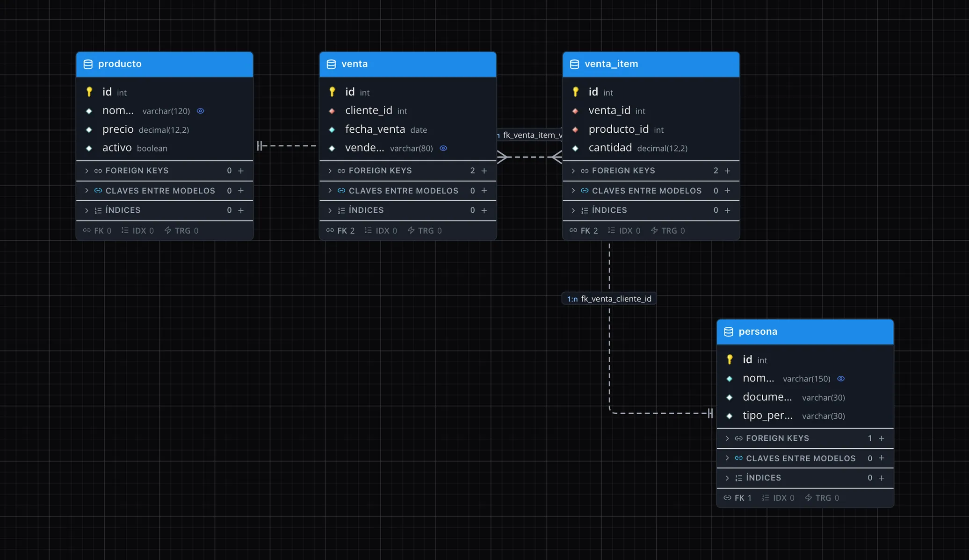Expand CLAVES ENTRE MODELOS in venta_item
The width and height of the screenshot is (969, 560).
point(573,191)
